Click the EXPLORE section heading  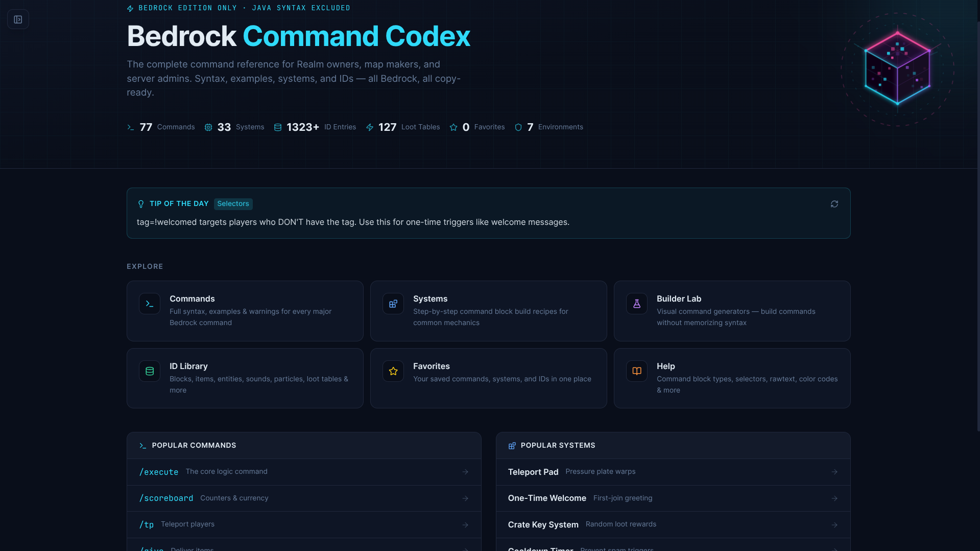(x=145, y=267)
